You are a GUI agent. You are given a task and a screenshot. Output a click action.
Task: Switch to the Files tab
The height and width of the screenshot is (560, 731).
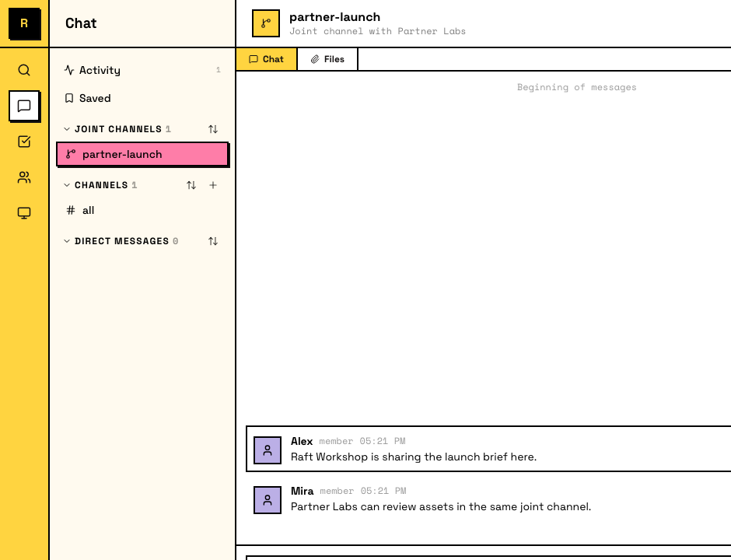[x=327, y=59]
